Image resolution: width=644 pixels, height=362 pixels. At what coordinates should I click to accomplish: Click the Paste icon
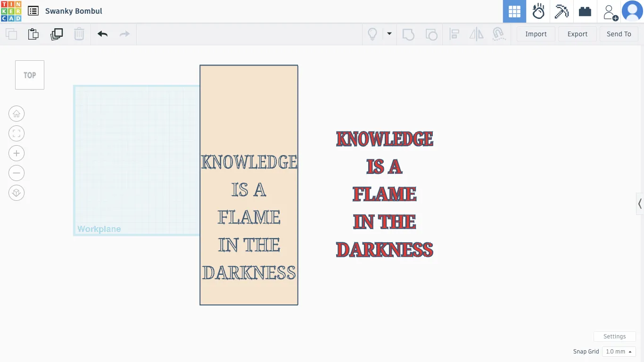pyautogui.click(x=33, y=34)
